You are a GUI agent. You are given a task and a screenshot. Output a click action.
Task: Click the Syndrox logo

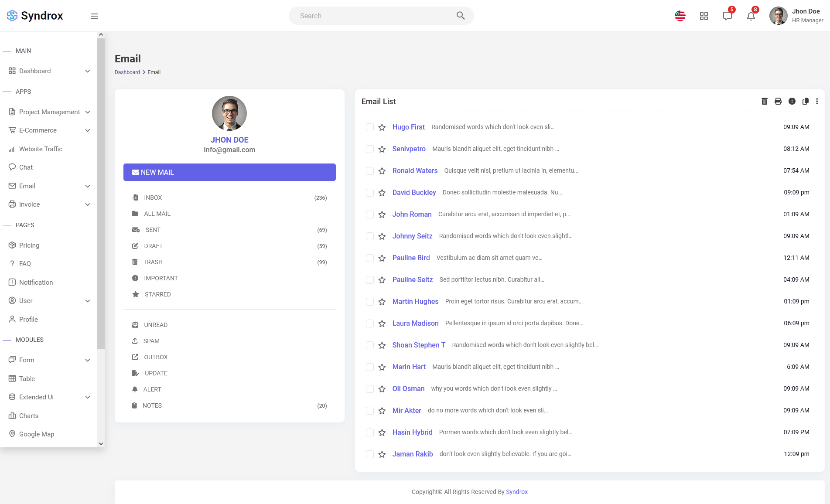(35, 16)
